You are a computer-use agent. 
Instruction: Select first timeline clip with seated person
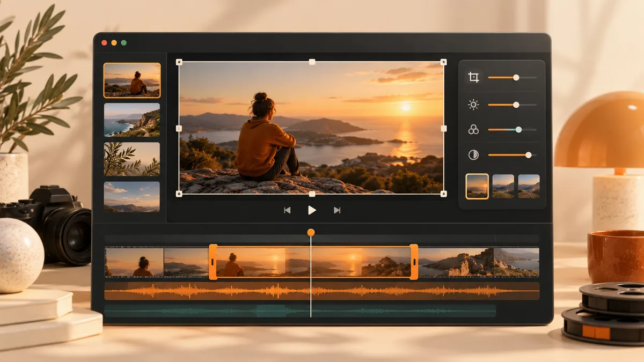pyautogui.click(x=134, y=262)
